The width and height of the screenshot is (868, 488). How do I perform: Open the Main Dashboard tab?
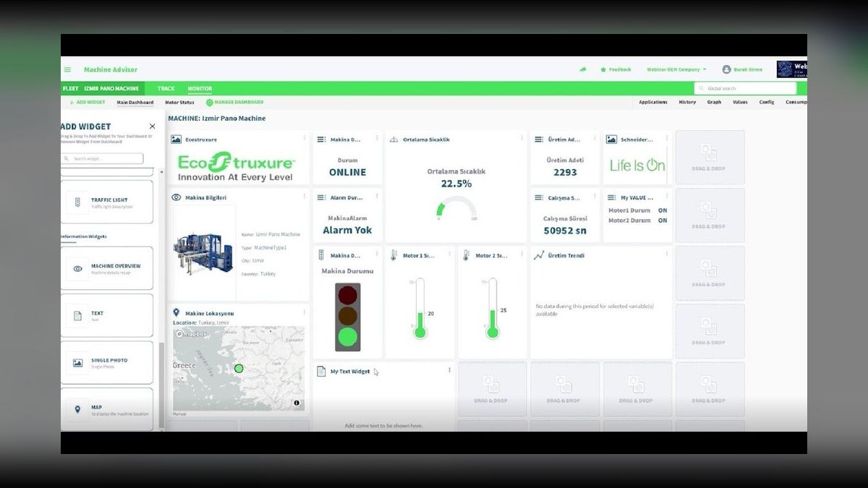(135, 103)
